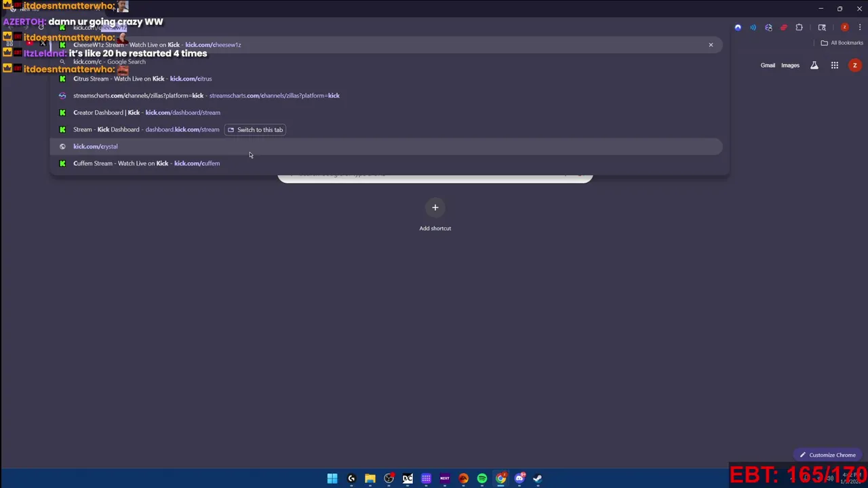Open the Google apps grid
This screenshot has height=488, width=868.
coord(835,66)
